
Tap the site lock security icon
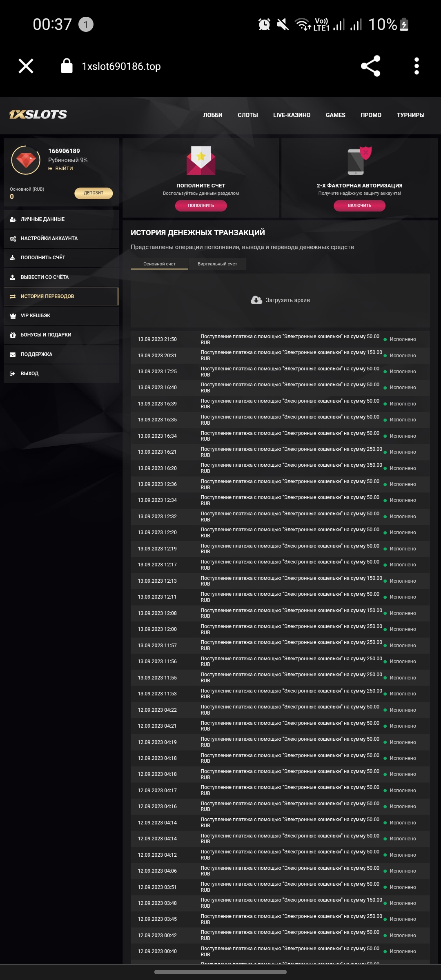point(67,66)
